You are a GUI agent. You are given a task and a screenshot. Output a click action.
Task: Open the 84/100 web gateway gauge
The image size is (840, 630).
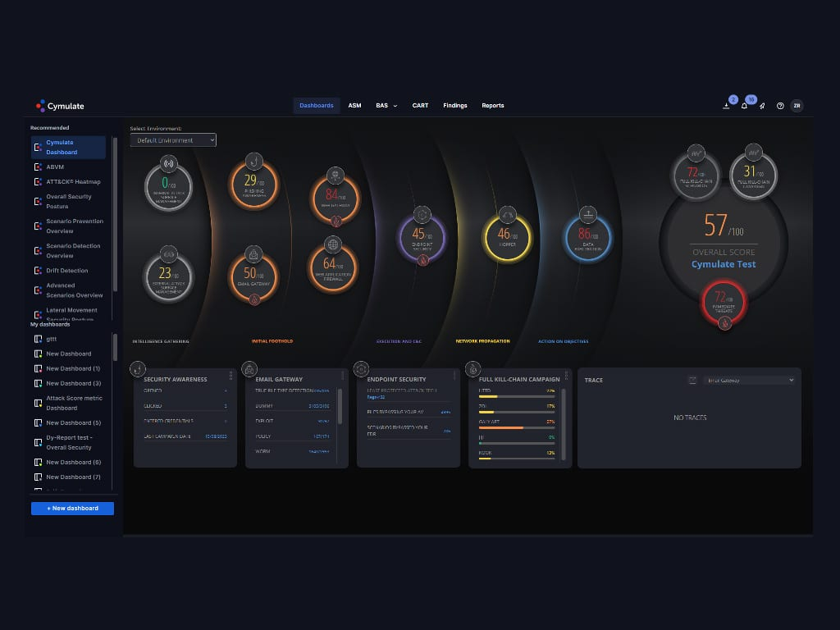click(x=336, y=199)
